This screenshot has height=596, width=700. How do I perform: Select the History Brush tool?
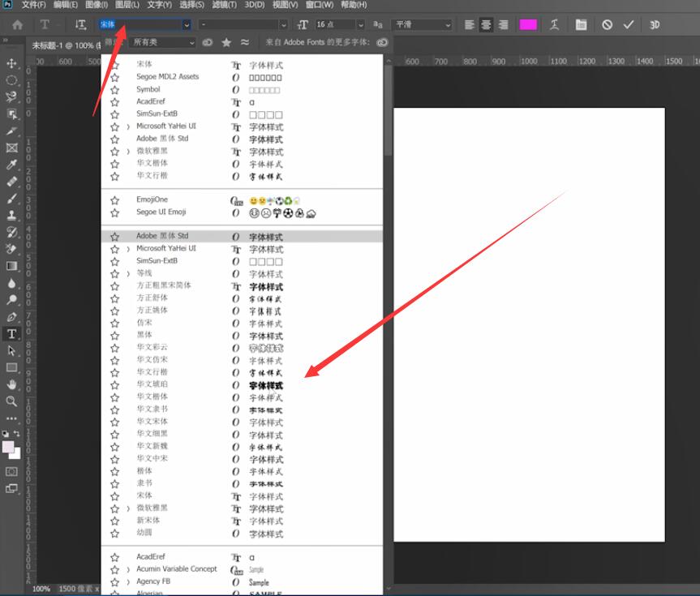11,232
